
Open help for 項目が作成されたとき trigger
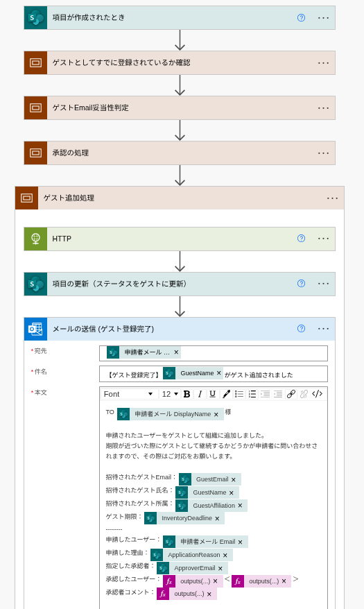point(301,18)
